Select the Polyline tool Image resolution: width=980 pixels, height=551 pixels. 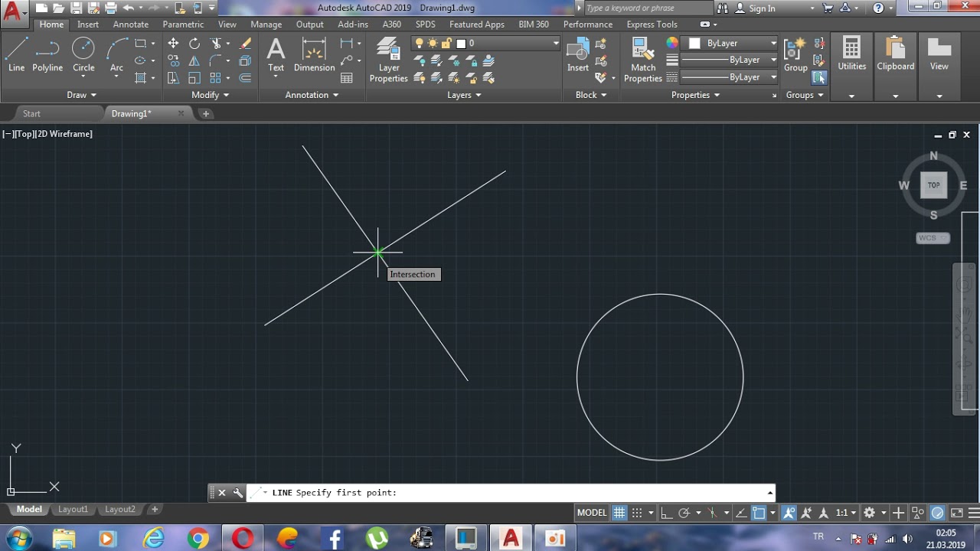click(x=47, y=55)
